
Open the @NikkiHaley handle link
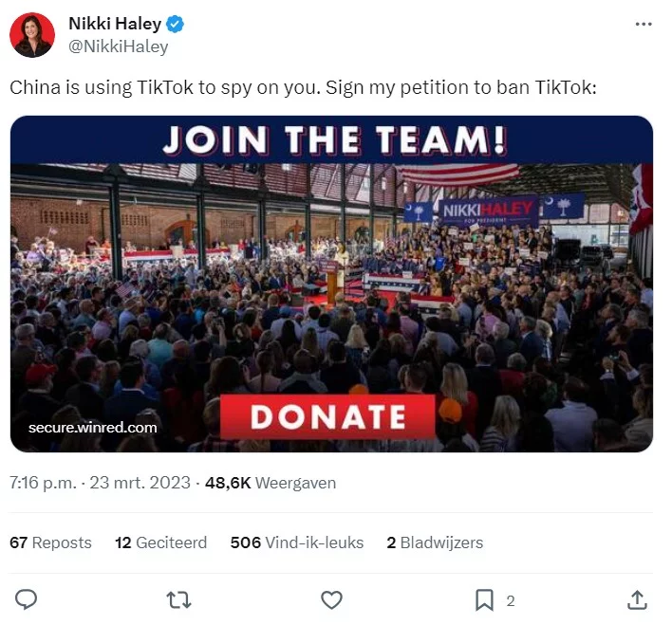(x=118, y=46)
